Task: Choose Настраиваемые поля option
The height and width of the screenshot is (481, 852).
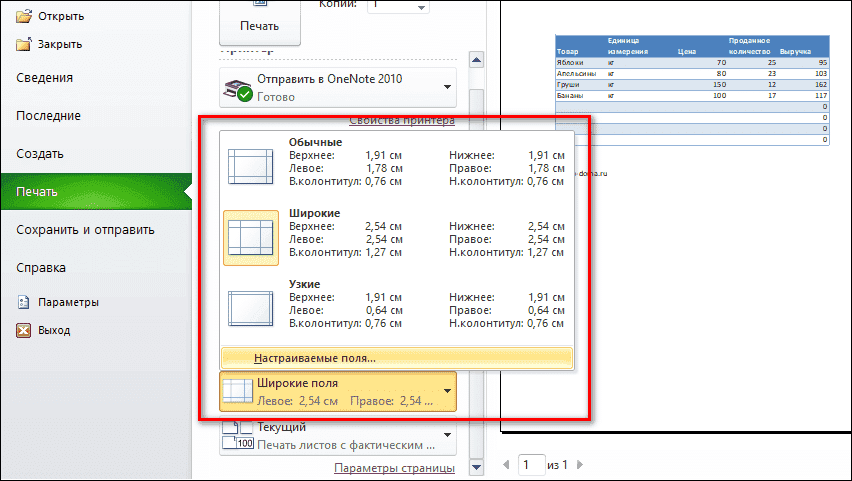Action: click(x=315, y=357)
